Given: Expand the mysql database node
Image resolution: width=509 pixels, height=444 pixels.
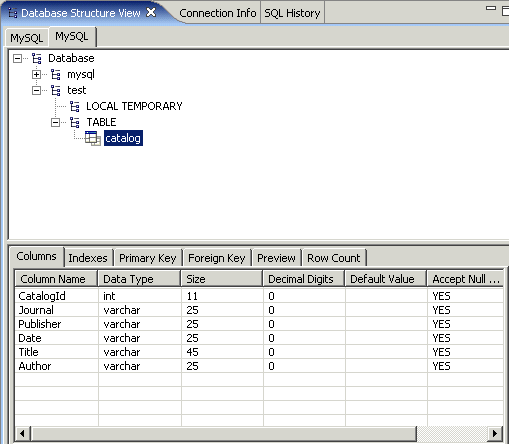Looking at the screenshot, I should pyautogui.click(x=36, y=74).
